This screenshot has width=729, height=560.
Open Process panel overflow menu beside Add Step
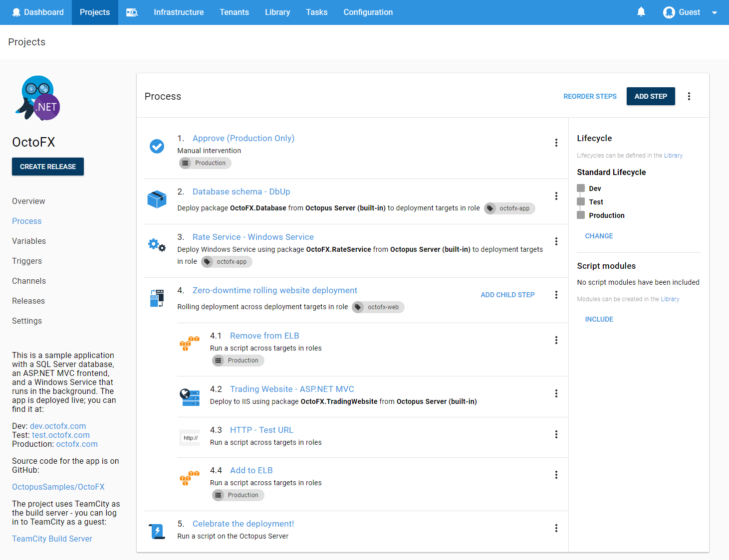[x=689, y=96]
